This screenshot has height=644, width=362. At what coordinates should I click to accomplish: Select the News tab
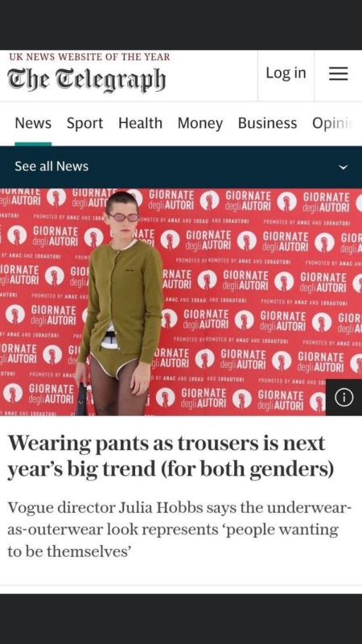pos(33,123)
